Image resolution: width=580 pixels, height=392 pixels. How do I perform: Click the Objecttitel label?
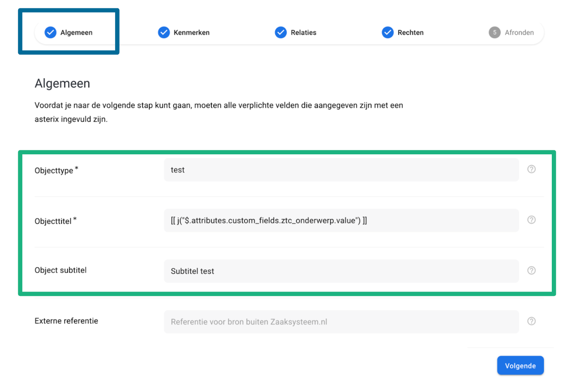click(56, 221)
